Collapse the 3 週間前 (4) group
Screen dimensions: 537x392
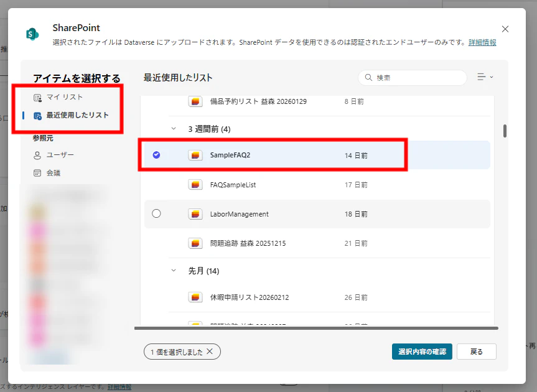pos(174,129)
